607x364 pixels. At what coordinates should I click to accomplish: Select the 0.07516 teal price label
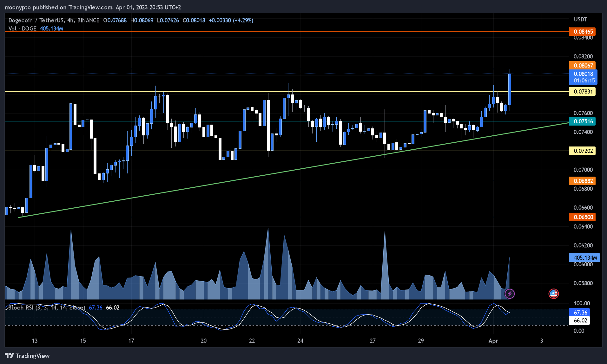tap(582, 121)
